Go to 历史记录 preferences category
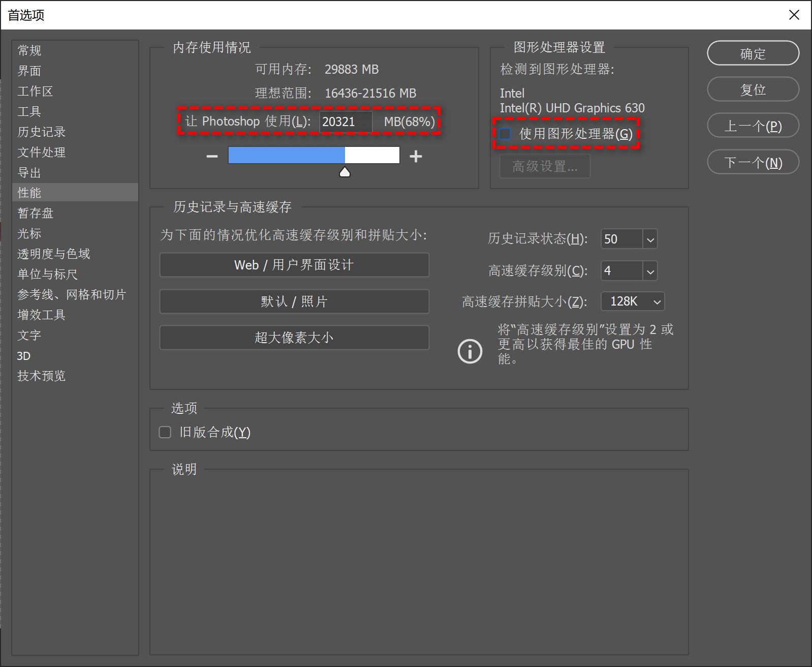 (75, 132)
